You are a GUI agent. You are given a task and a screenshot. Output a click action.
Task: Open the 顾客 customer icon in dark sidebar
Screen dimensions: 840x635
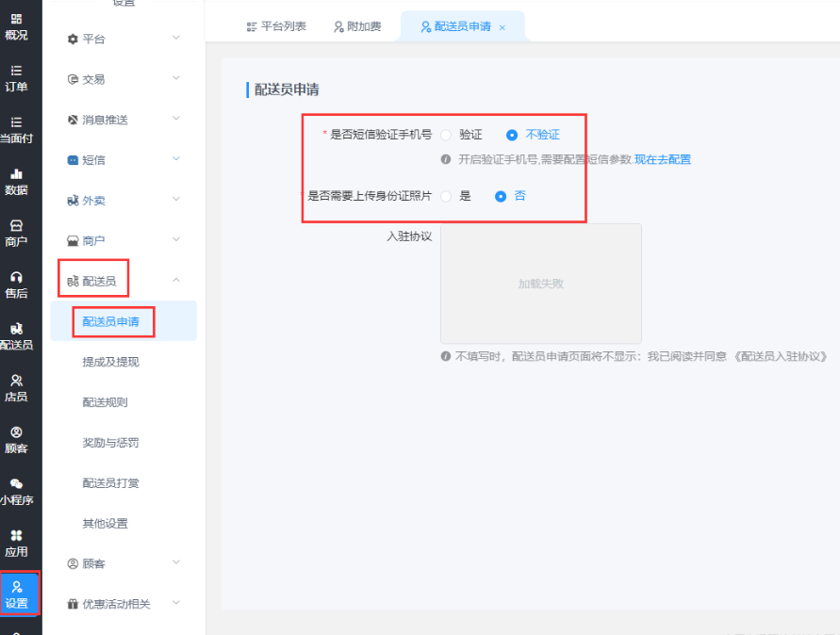17,432
